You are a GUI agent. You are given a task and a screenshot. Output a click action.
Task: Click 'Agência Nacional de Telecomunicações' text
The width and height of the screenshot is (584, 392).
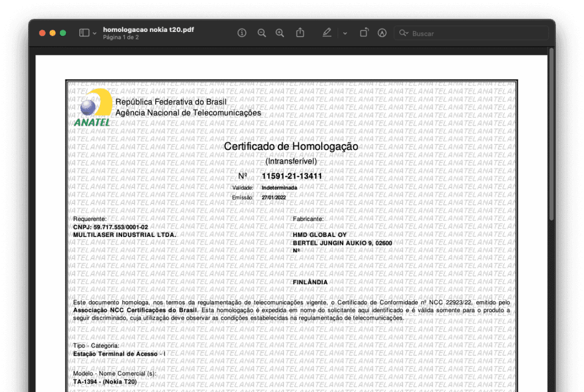coord(188,113)
